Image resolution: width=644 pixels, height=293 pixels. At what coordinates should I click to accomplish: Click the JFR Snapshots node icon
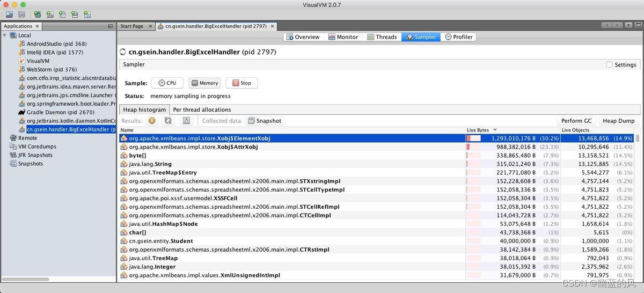[x=13, y=155]
